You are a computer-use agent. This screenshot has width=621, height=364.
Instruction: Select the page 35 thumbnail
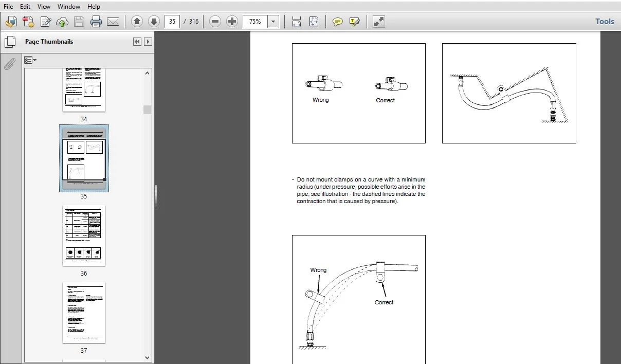[84, 158]
